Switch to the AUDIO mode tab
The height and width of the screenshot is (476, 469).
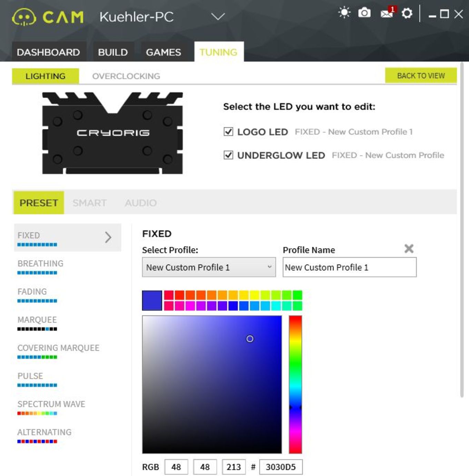(141, 203)
